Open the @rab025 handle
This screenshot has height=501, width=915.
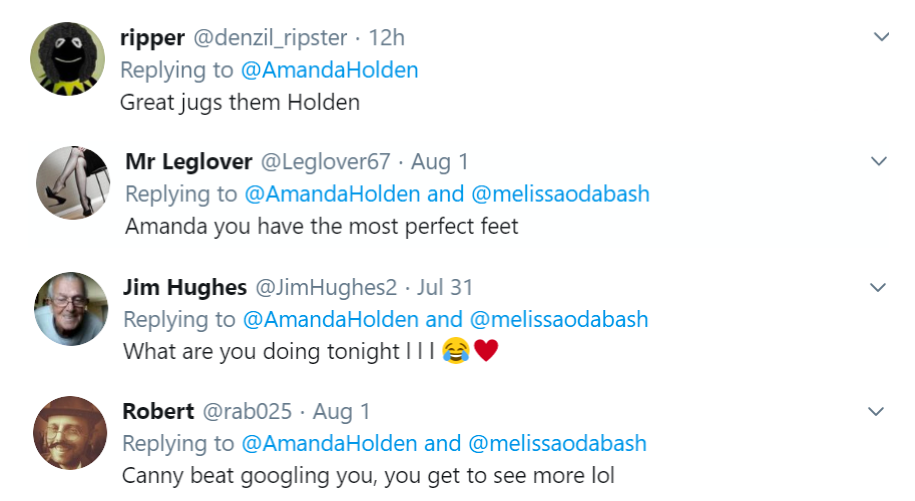(249, 411)
